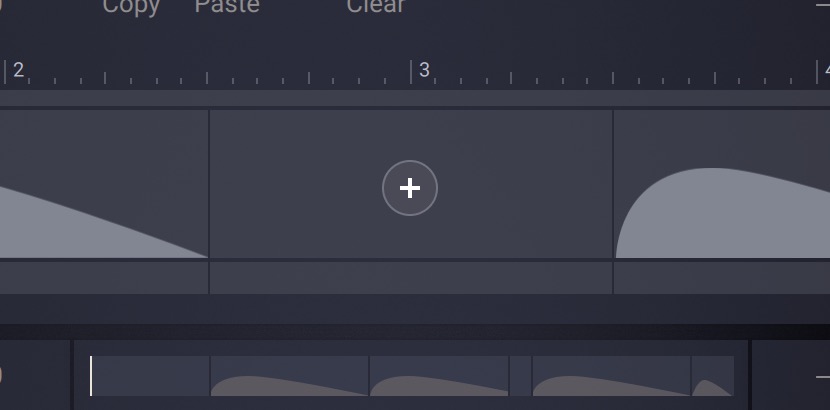Select the third overview block with a curve

pos(439,376)
